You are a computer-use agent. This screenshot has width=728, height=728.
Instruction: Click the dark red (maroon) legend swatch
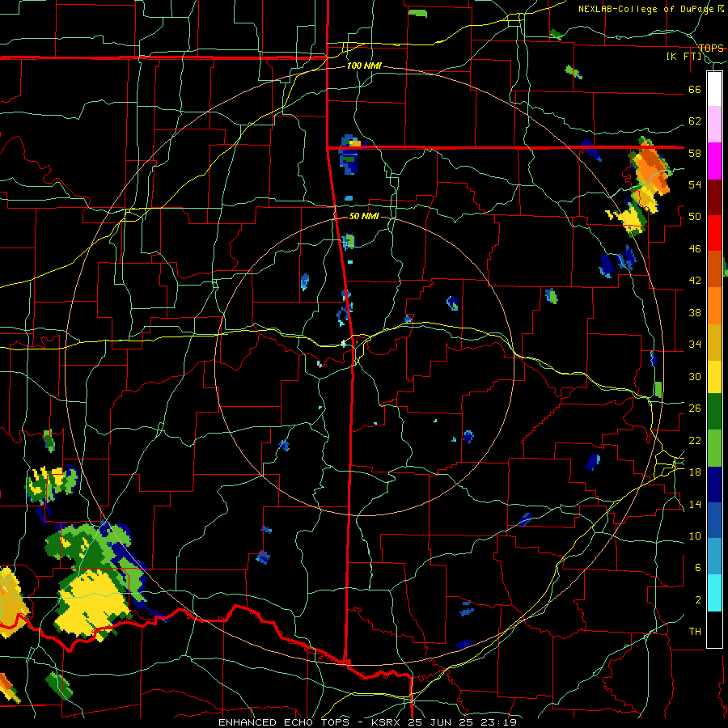(714, 197)
